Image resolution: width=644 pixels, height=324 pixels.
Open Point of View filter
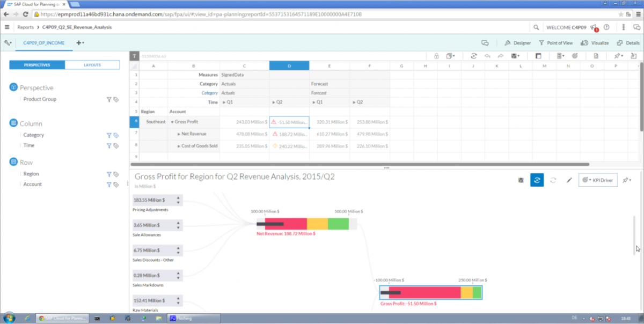pyautogui.click(x=555, y=43)
